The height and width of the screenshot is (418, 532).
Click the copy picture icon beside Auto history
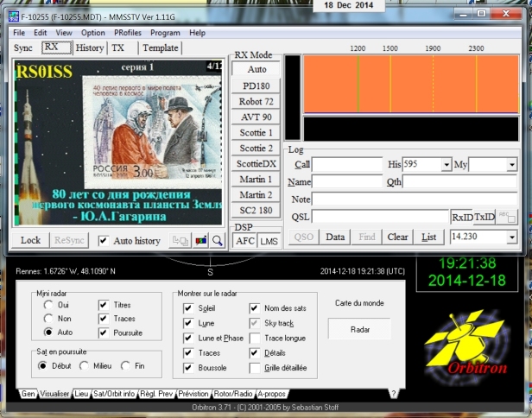[x=180, y=241]
